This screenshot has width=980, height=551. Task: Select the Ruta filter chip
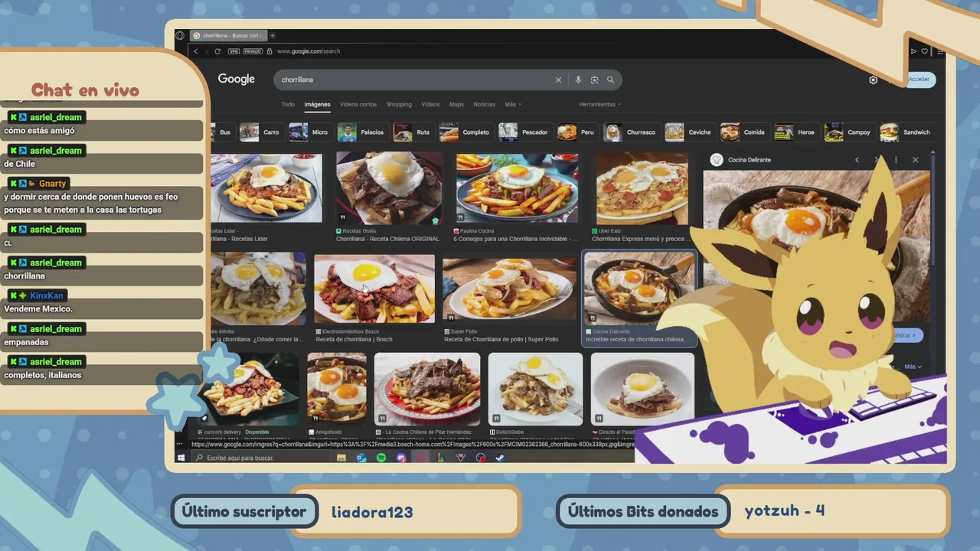413,132
